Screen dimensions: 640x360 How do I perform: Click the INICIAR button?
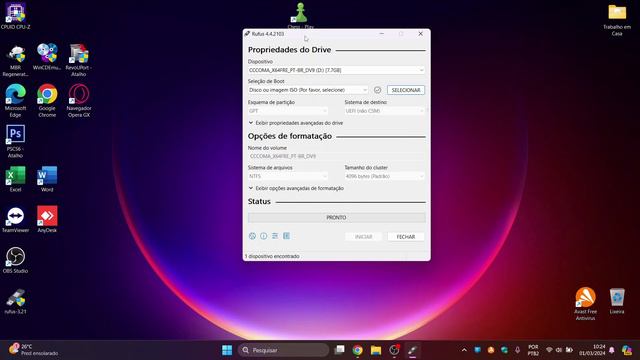tap(363, 237)
